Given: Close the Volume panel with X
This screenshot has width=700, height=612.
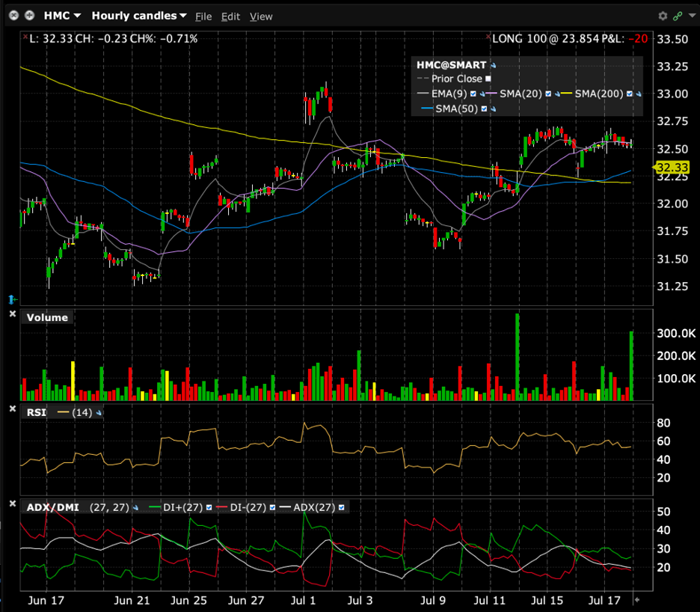Looking at the screenshot, I should (12, 314).
